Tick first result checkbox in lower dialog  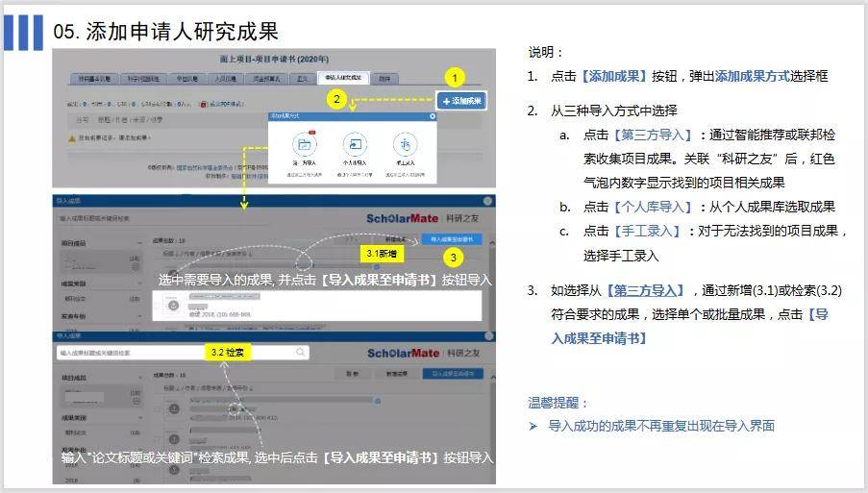click(158, 408)
